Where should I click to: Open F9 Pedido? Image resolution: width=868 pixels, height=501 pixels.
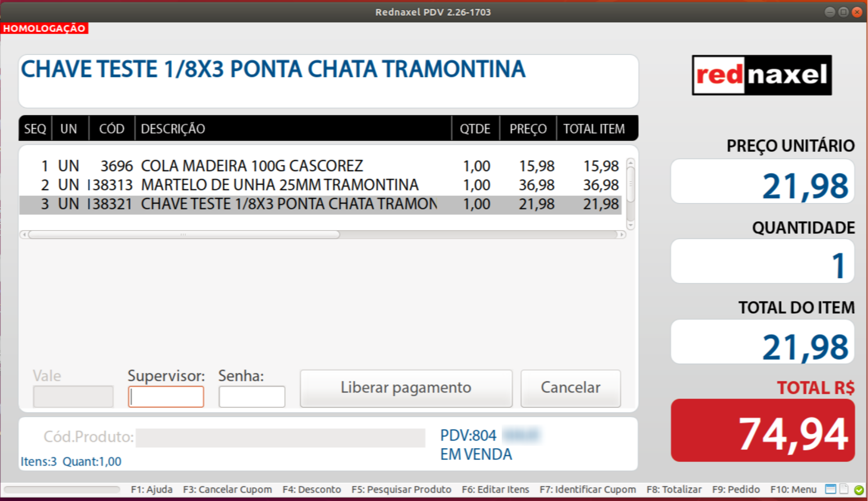[735, 489]
